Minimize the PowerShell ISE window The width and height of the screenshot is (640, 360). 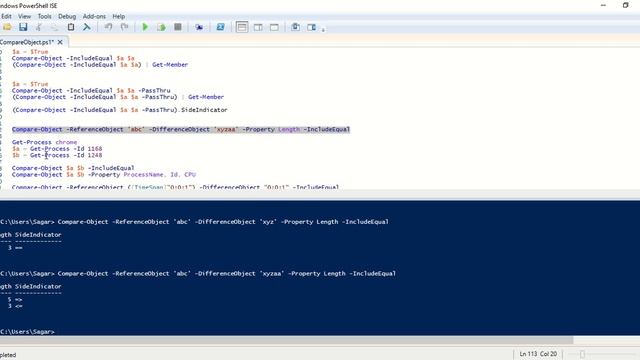[x=603, y=5]
